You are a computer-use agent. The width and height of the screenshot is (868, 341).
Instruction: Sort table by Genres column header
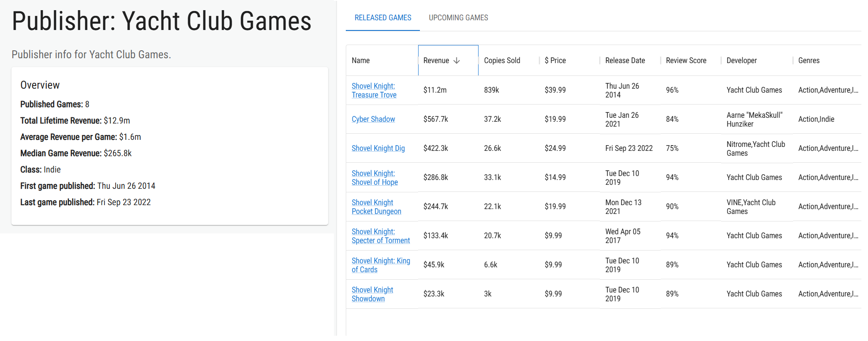point(827,60)
